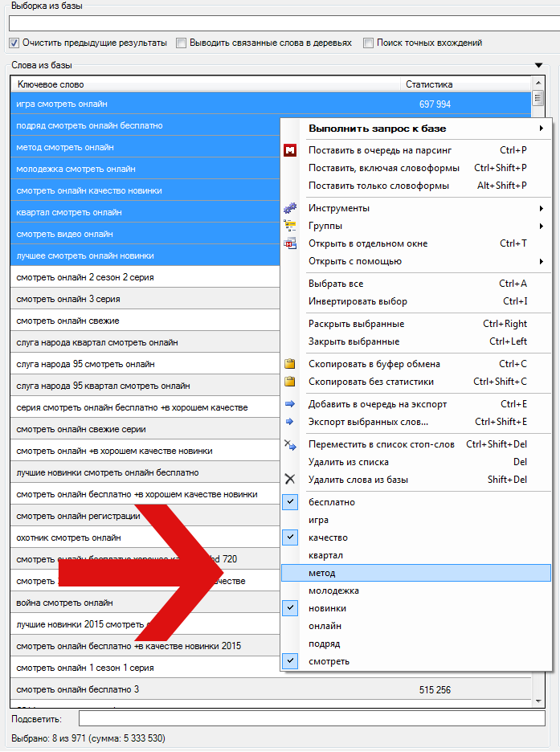
Task: Click the statistic value '697 994'
Action: click(x=435, y=104)
